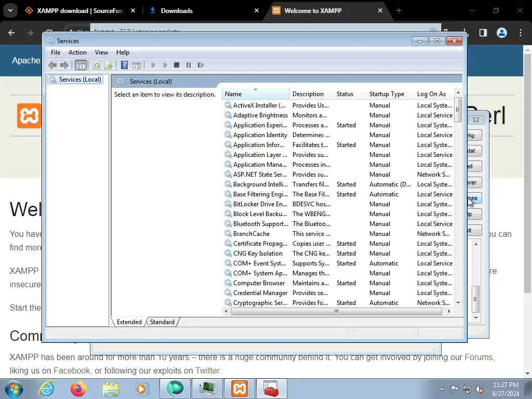Screen dimensions: 532x399
Task: Open the Action menu in Services
Action: coord(77,52)
